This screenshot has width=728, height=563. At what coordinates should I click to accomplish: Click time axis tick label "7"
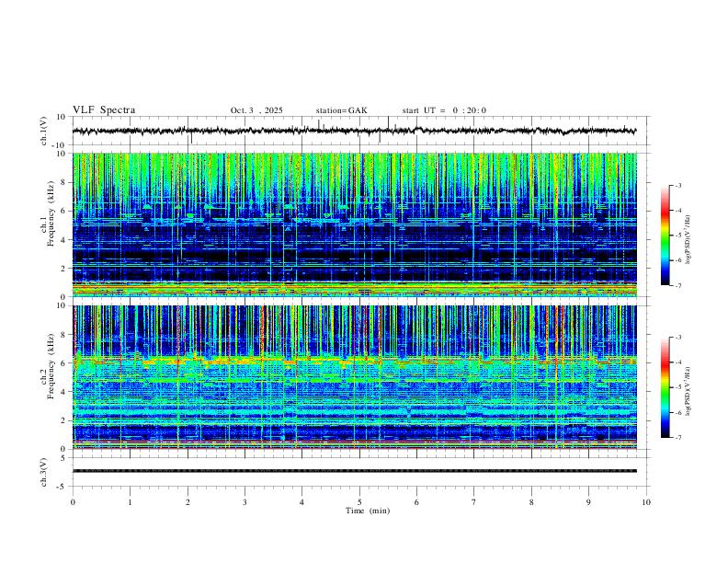point(474,502)
